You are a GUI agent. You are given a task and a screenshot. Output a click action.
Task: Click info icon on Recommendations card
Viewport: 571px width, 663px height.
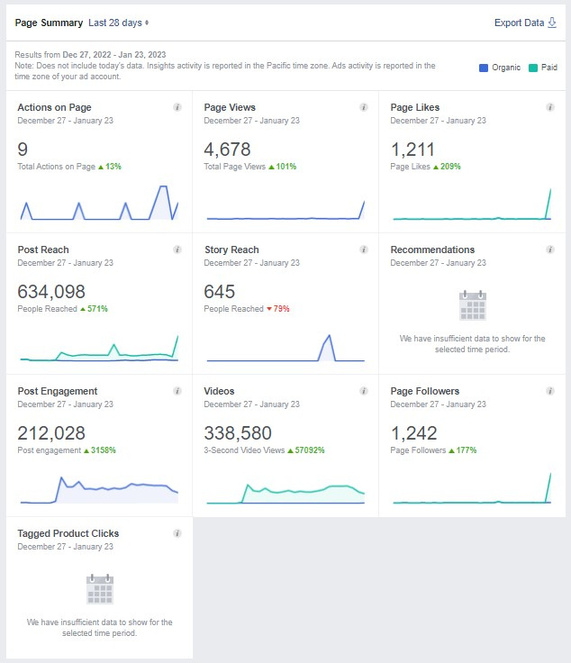(x=550, y=249)
